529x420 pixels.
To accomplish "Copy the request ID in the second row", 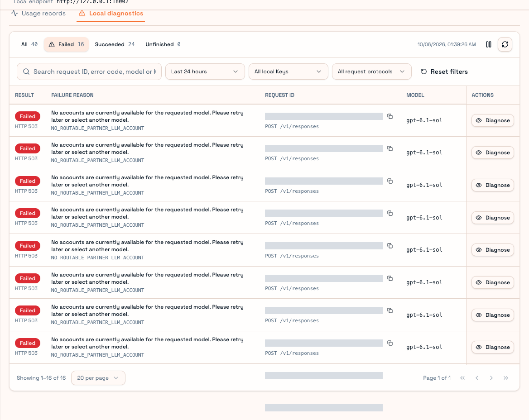I will pos(390,148).
